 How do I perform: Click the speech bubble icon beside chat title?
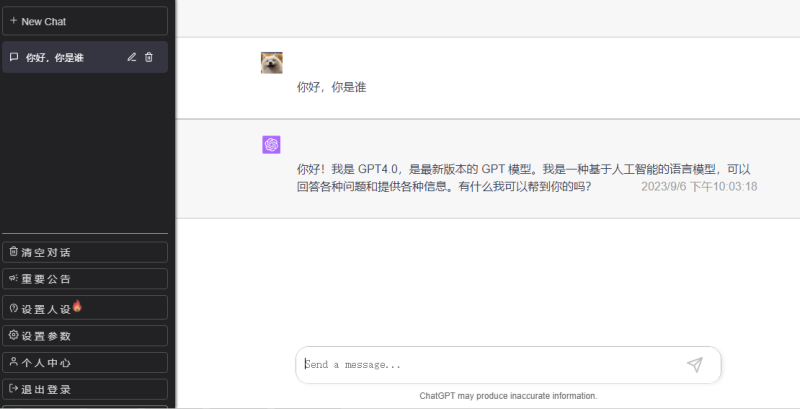pyautogui.click(x=14, y=57)
